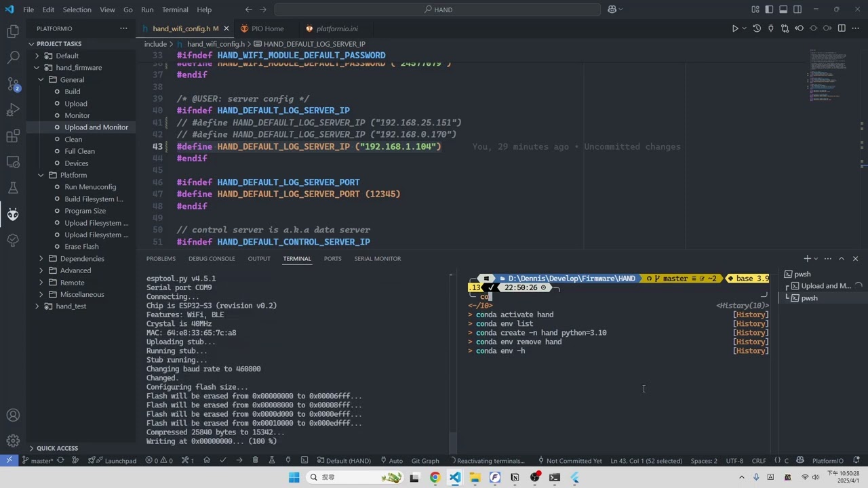Open the Terminal menu in menu bar

[175, 9]
